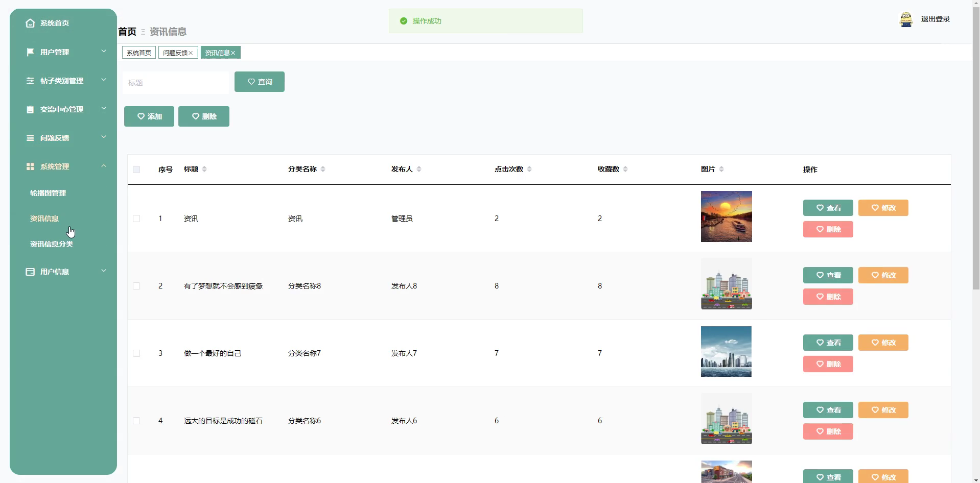
Task: Check the box for row 远大的目标是成功的磁石
Action: tap(136, 421)
